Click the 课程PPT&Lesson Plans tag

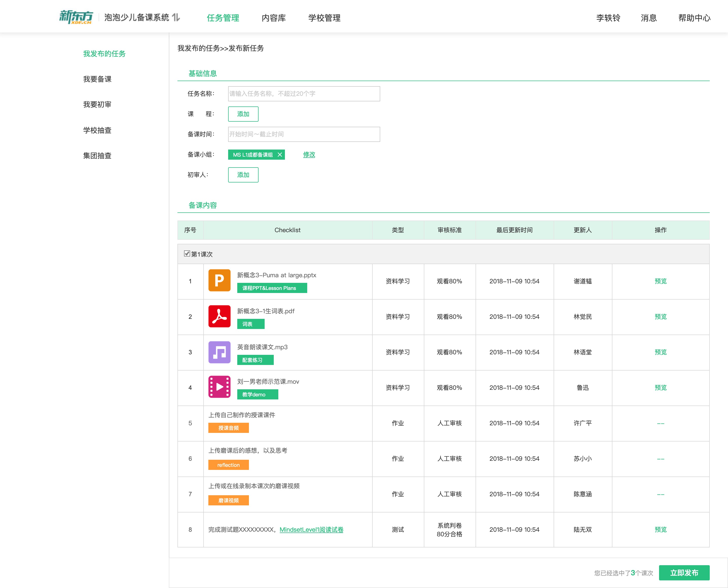272,288
